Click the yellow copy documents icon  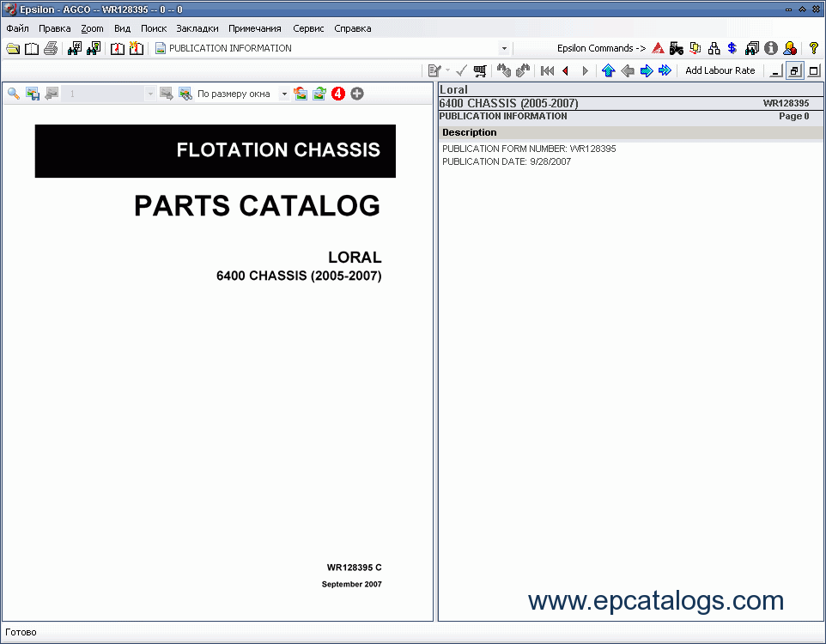695,48
